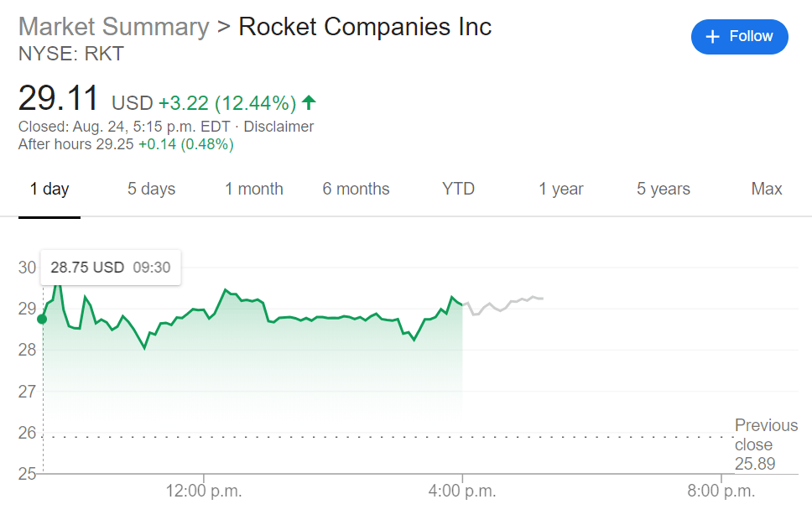Click the green up arrow icon
The image size is (812, 520).
click(x=309, y=103)
